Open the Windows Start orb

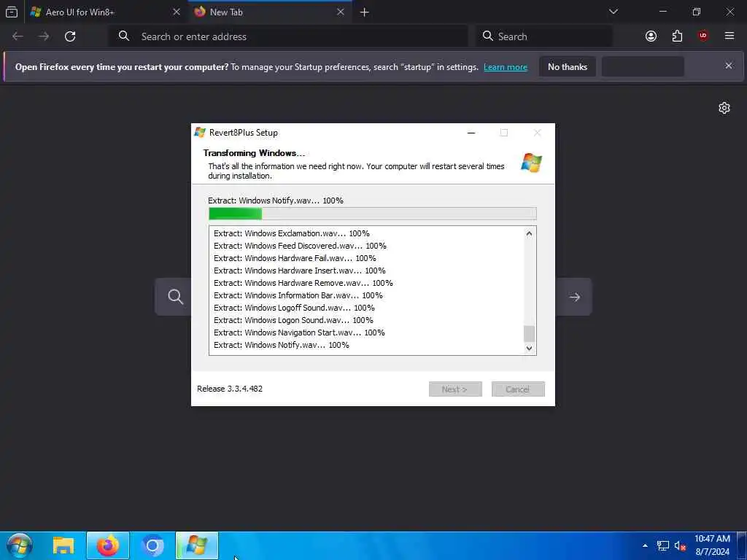pyautogui.click(x=19, y=545)
